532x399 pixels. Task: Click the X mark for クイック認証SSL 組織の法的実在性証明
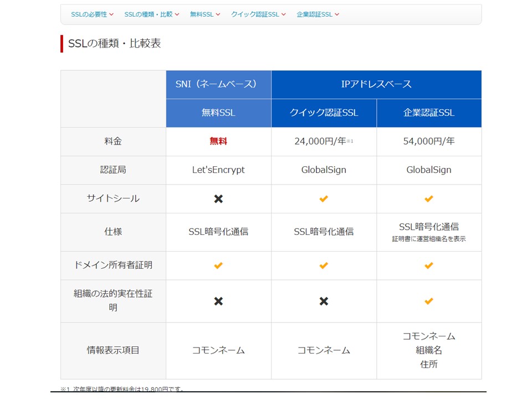pos(324,301)
